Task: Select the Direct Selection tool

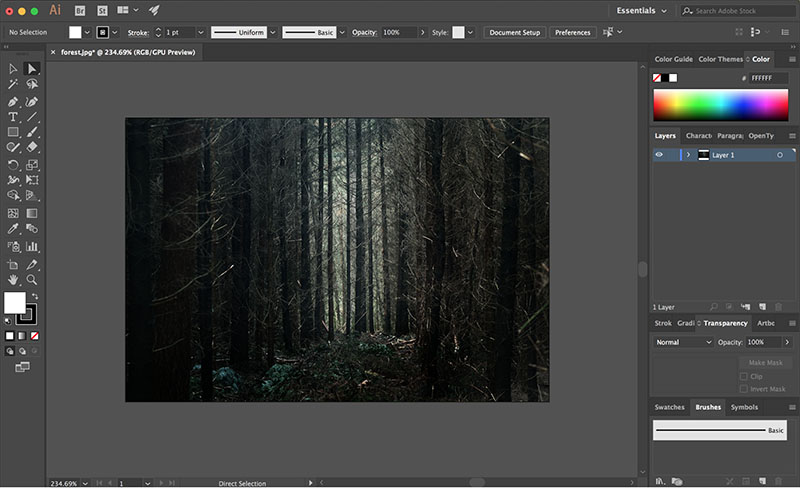Action: [32, 68]
